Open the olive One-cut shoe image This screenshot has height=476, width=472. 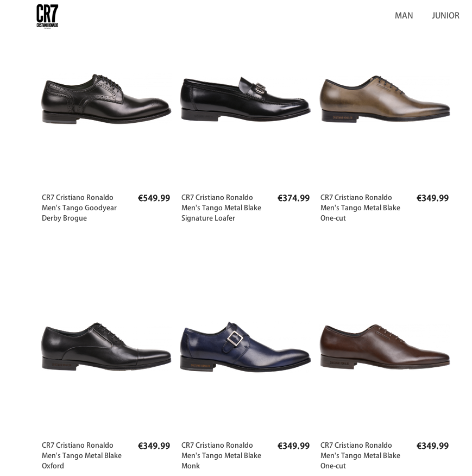pyautogui.click(x=385, y=99)
